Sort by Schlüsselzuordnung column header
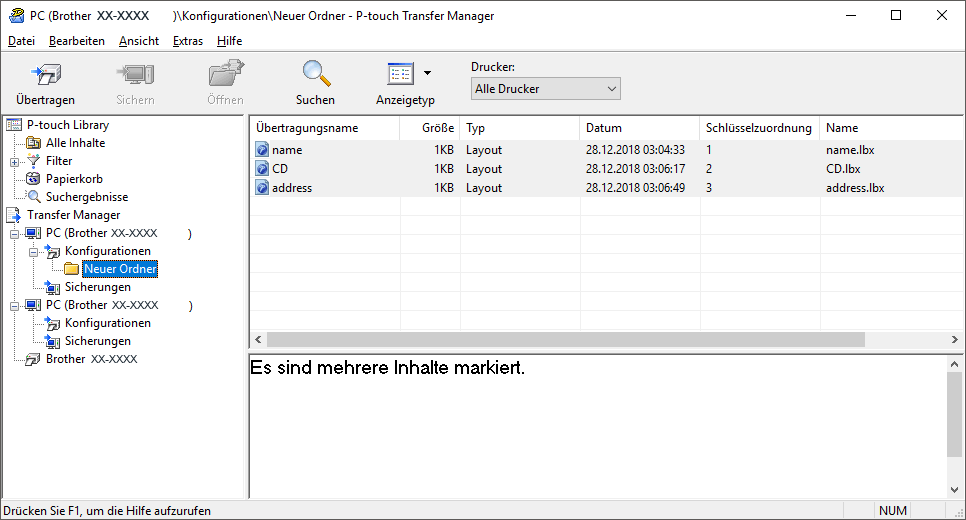This screenshot has height=520, width=966. (x=760, y=128)
